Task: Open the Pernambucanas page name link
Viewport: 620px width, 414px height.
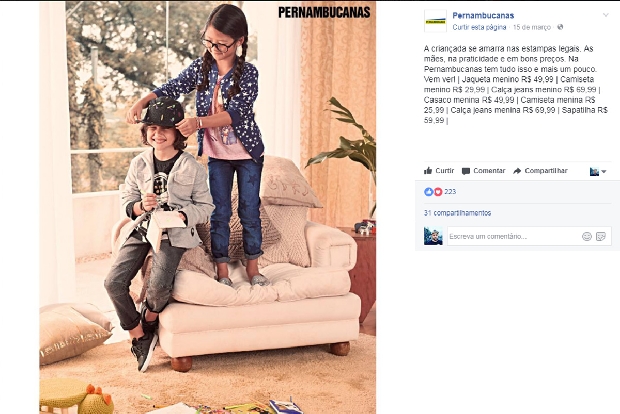Action: [483, 16]
